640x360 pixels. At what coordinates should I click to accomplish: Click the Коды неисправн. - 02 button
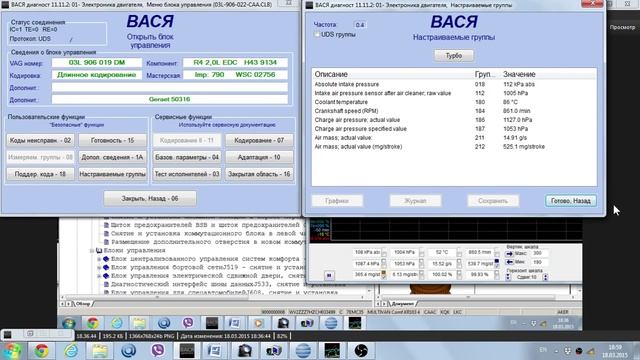(x=40, y=140)
